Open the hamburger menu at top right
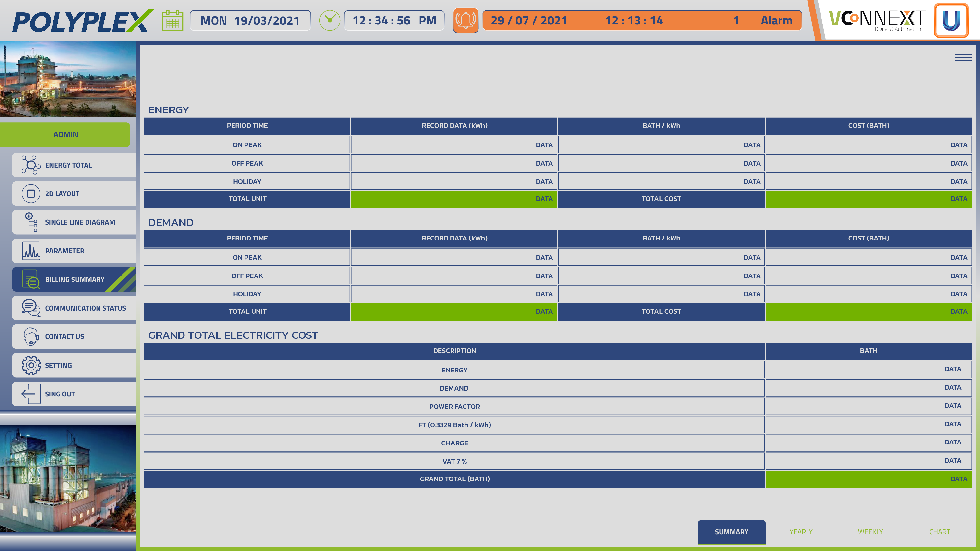Image resolution: width=980 pixels, height=551 pixels. 963,57
